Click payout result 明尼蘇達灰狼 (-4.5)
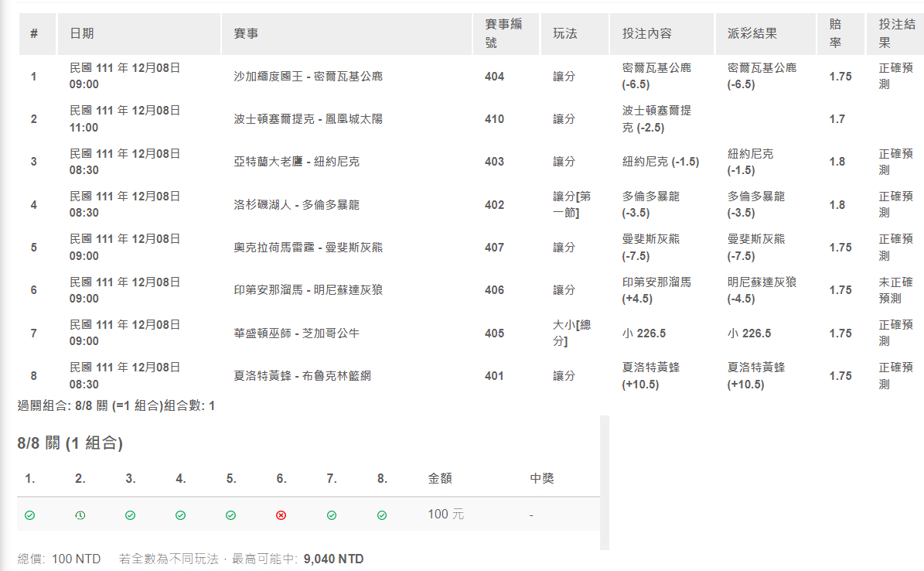924x571 pixels. coord(762,290)
